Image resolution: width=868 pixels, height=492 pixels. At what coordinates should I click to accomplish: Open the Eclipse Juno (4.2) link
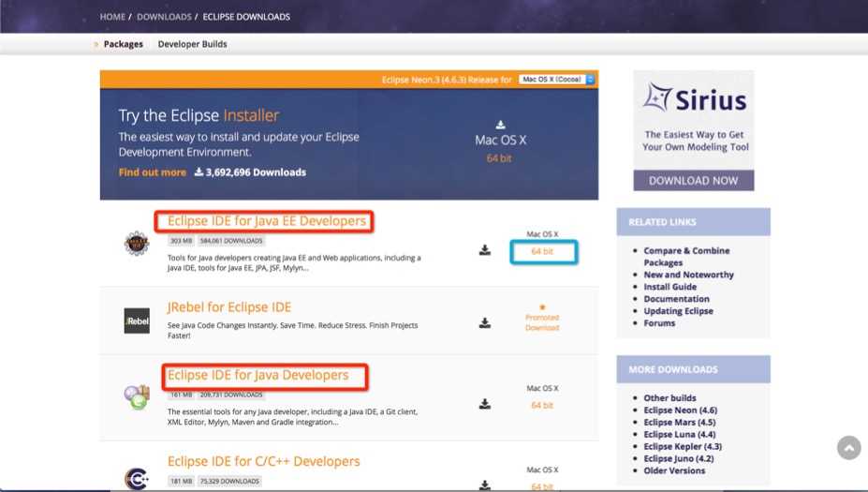click(679, 459)
